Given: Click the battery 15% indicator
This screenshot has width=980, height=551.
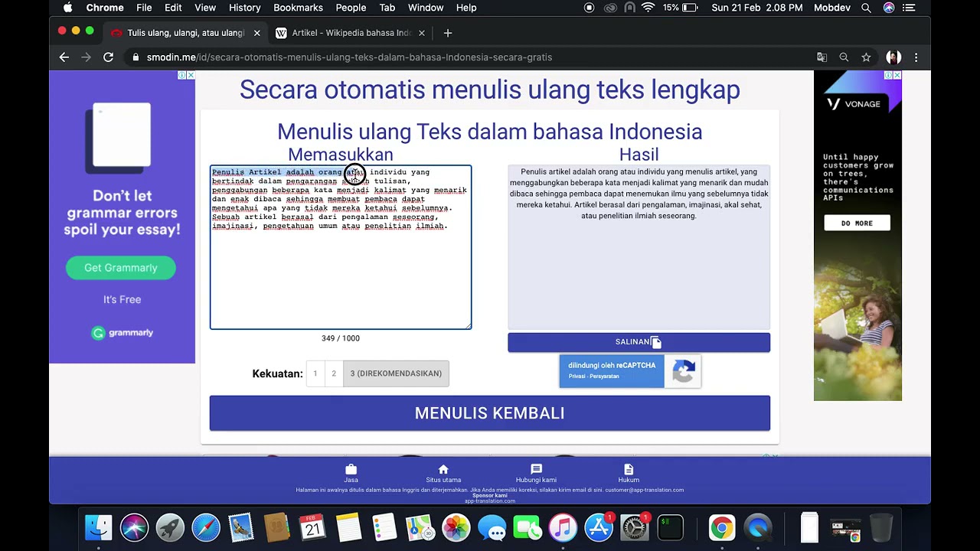Looking at the screenshot, I should pyautogui.click(x=680, y=8).
